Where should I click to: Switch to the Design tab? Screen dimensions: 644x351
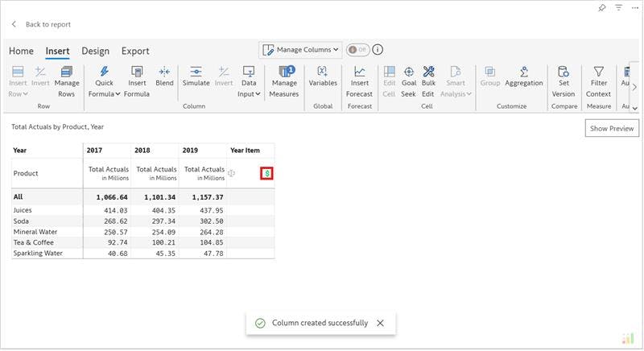coord(95,52)
